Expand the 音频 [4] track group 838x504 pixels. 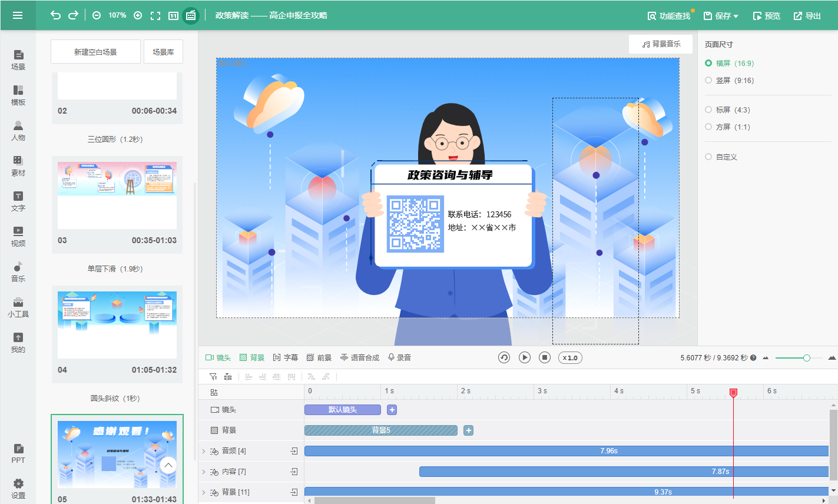pyautogui.click(x=204, y=451)
